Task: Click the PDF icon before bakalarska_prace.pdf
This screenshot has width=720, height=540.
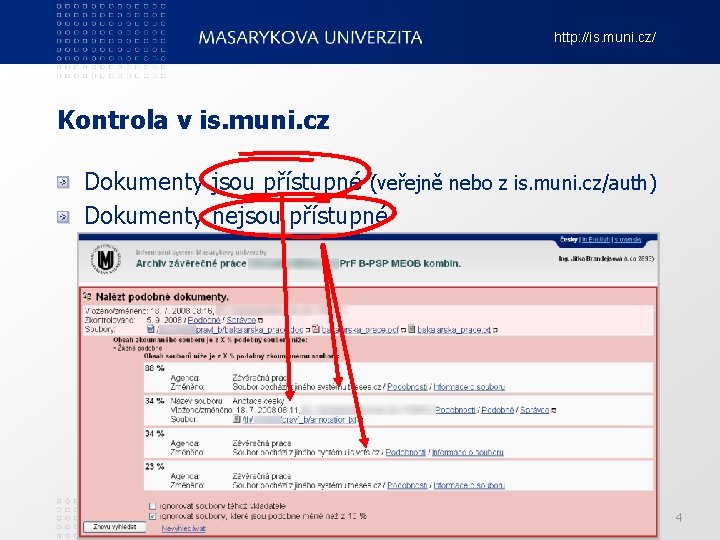Action: pyautogui.click(x=315, y=329)
